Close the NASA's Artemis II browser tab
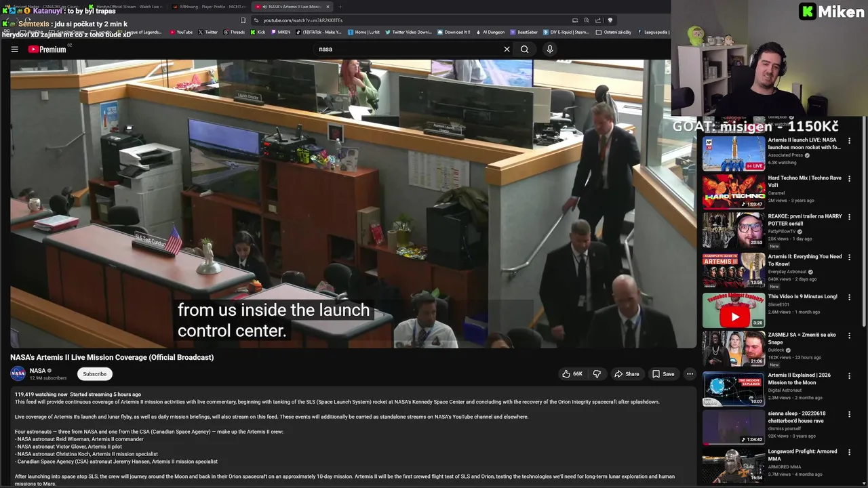Screen dimensions: 868x488 tap(328, 7)
